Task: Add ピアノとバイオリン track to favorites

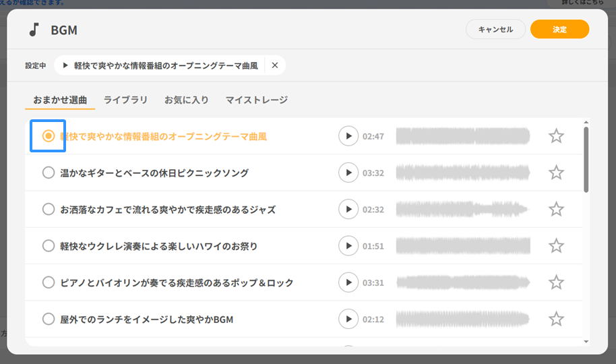Action: point(556,282)
